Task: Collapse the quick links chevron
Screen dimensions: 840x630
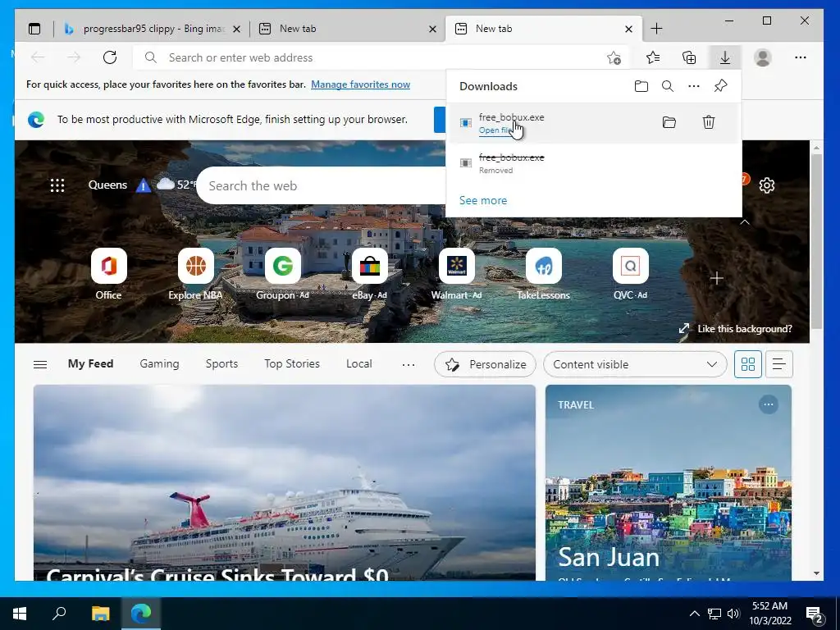Action: click(x=745, y=221)
